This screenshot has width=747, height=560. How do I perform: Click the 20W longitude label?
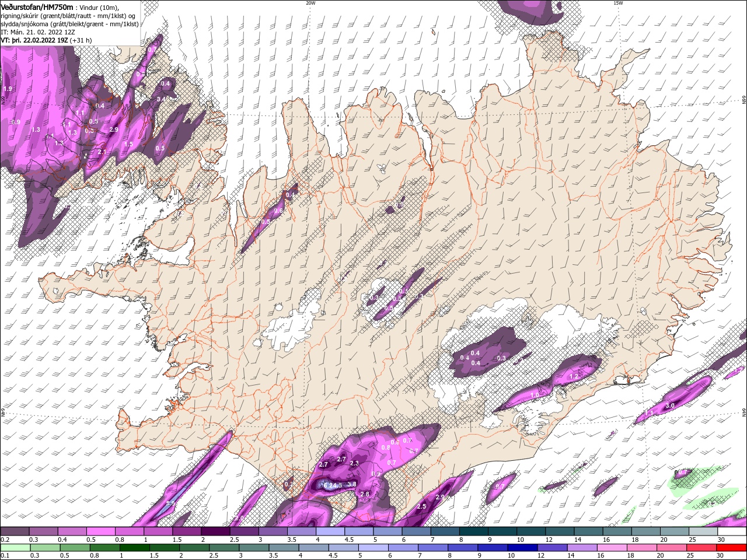[x=310, y=3]
